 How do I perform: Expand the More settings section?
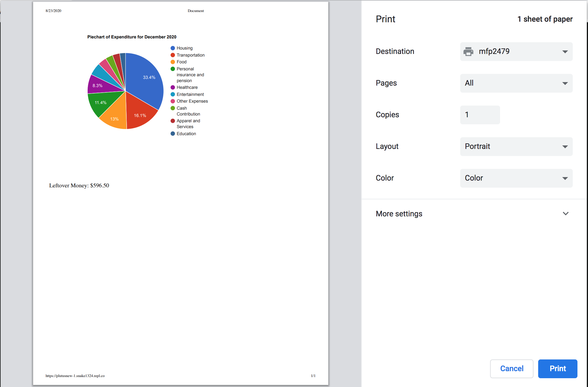565,214
